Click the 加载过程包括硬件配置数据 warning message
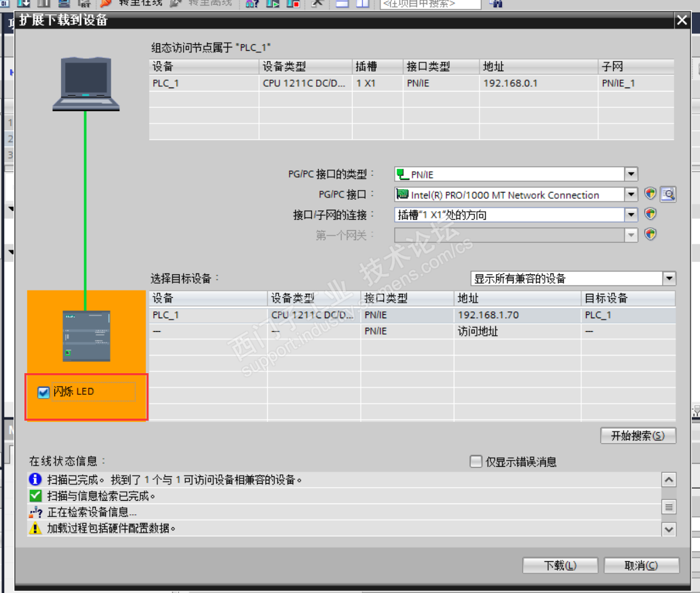 click(111, 529)
